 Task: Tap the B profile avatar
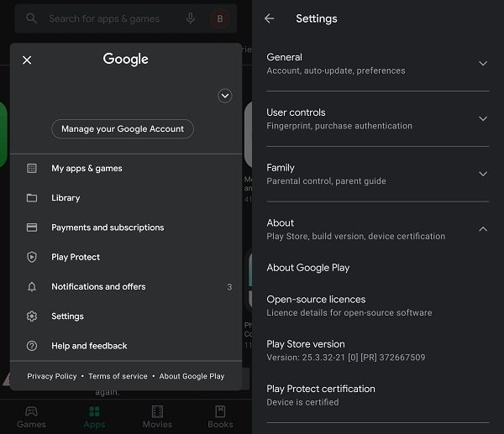tap(220, 18)
